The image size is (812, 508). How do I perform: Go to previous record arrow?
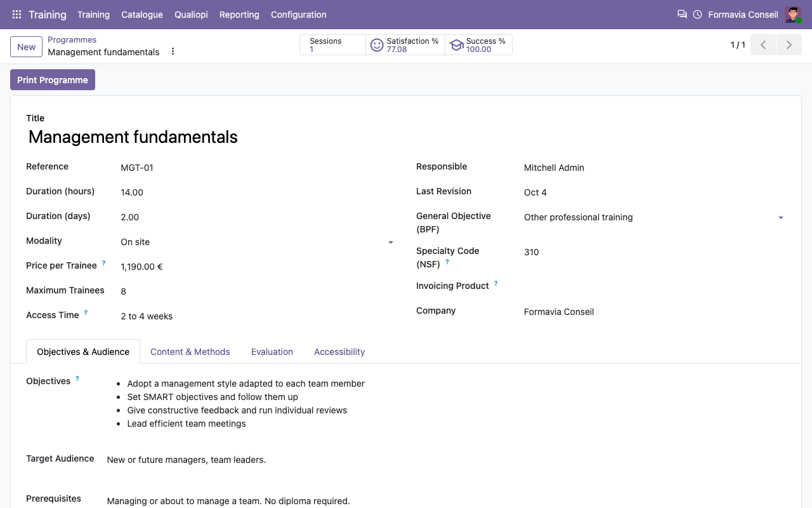pyautogui.click(x=763, y=45)
